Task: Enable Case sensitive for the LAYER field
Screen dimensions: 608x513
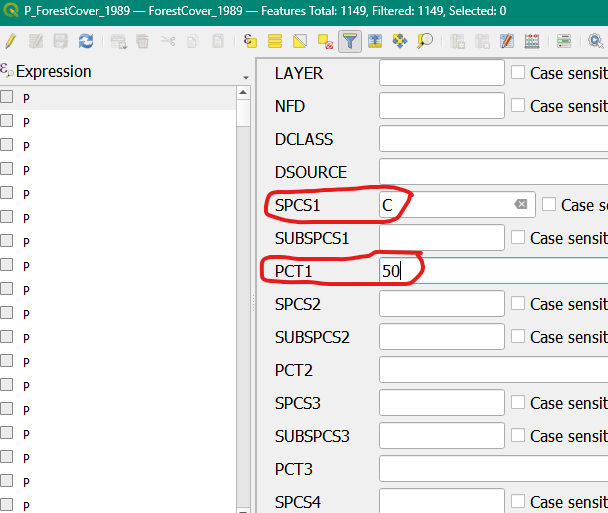Action: [518, 73]
